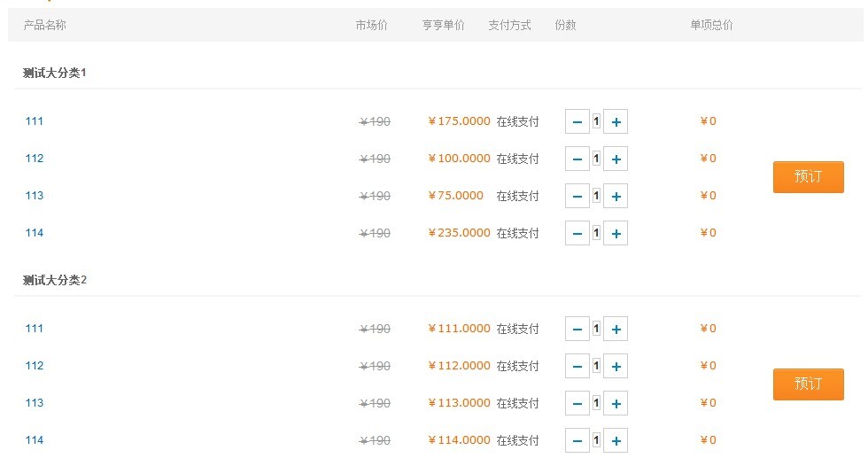Image resolution: width=868 pixels, height=458 pixels.
Task: Increase quantity for ¥114.0000 product
Action: click(x=616, y=440)
